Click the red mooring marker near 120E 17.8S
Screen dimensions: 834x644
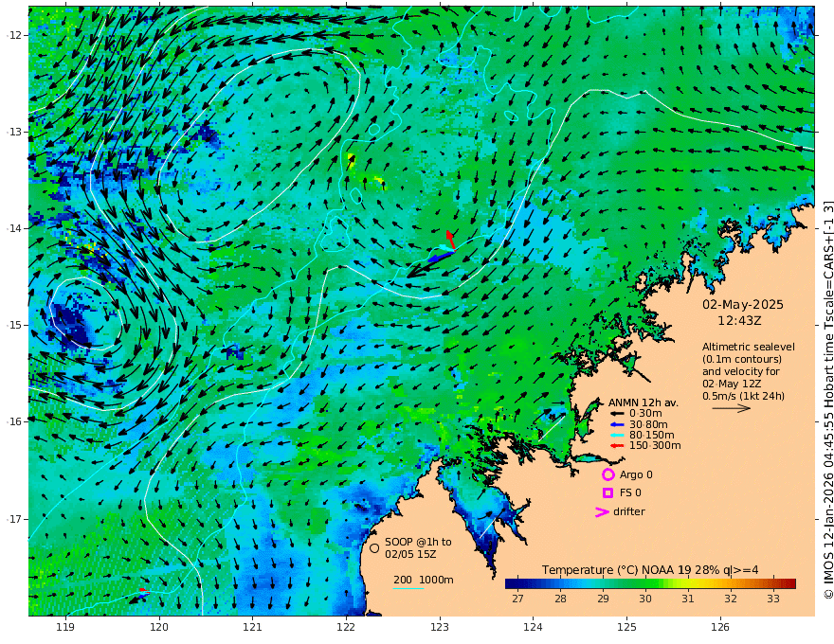[x=144, y=590]
